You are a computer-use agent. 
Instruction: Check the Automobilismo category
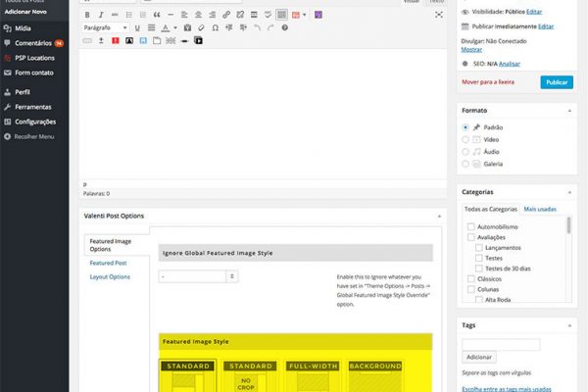(472, 225)
